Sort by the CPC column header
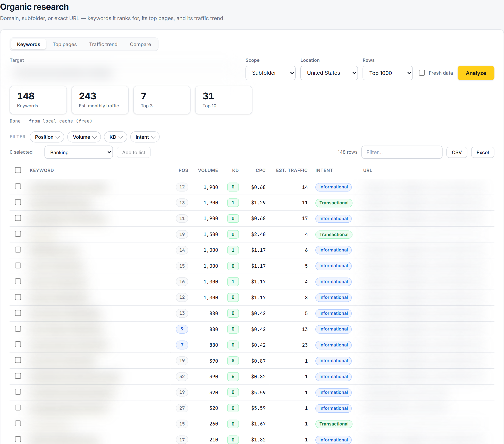Viewport: 504px width, 444px height. [x=261, y=170]
